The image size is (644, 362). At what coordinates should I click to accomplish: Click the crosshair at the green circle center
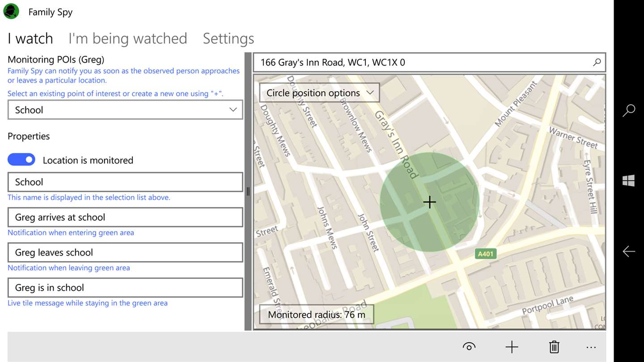coord(429,202)
